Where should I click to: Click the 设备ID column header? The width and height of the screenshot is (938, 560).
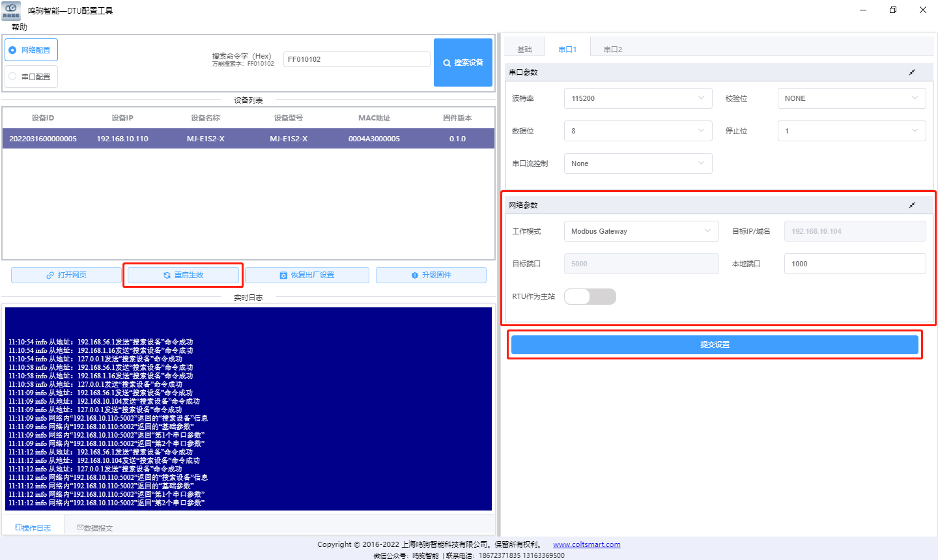coord(43,118)
